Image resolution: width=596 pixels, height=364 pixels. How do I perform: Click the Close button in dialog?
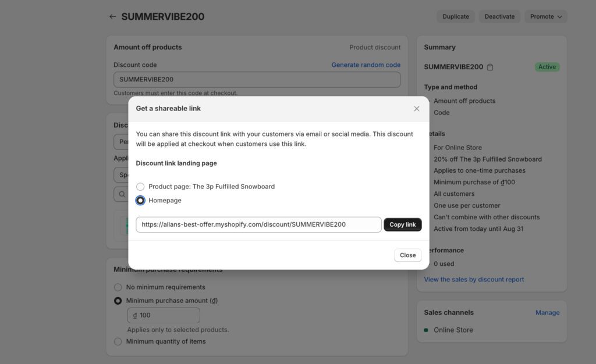tap(407, 255)
